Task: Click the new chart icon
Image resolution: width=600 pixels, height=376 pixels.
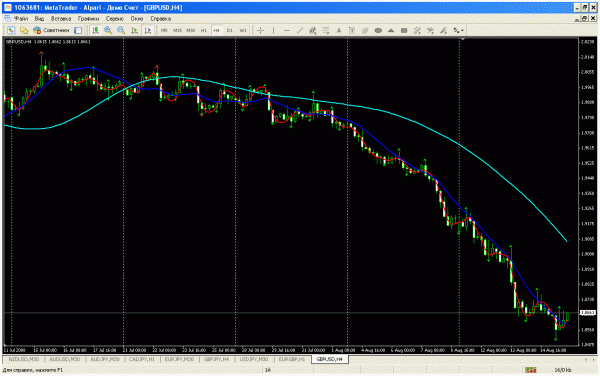Action: pos(11,30)
